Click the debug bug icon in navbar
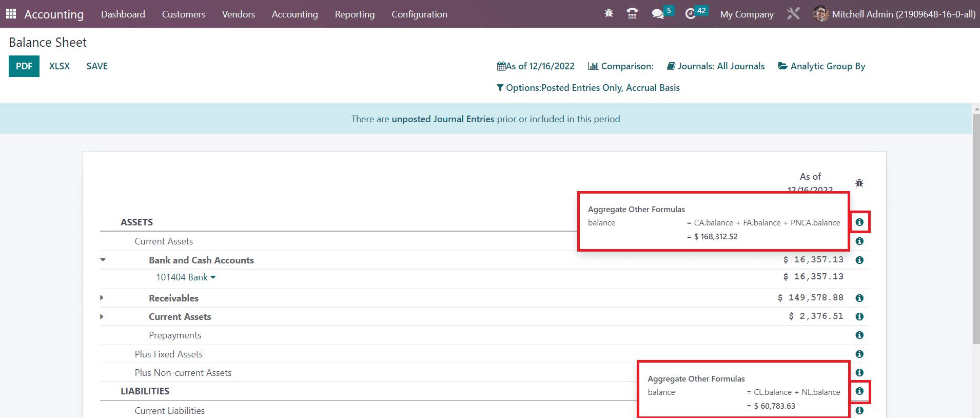The height and width of the screenshot is (418, 980). click(609, 14)
